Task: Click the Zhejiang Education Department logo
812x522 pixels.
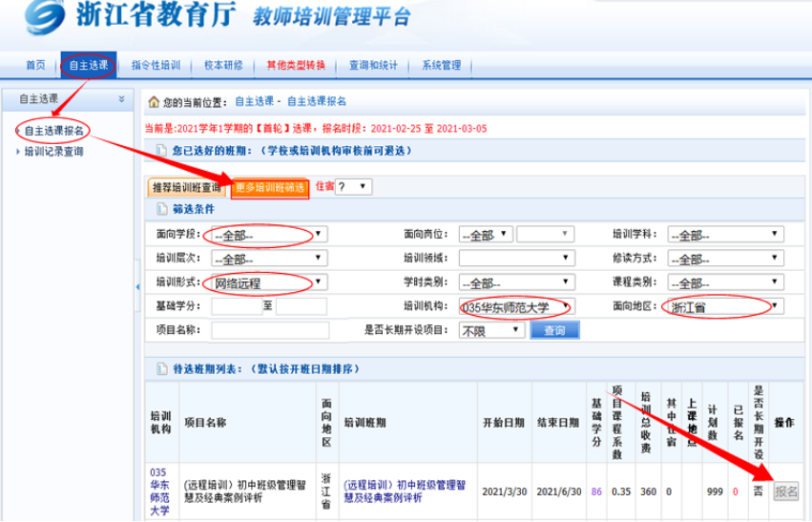Action: click(x=45, y=17)
